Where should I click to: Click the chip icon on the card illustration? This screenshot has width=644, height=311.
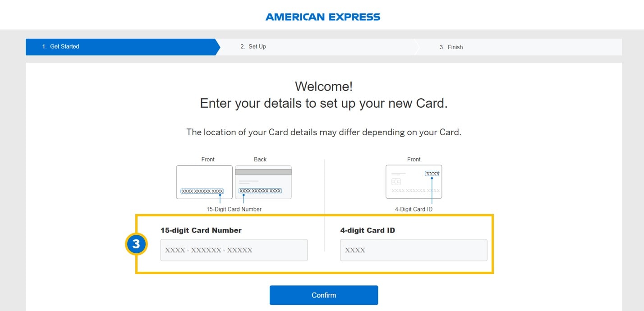pos(396,182)
